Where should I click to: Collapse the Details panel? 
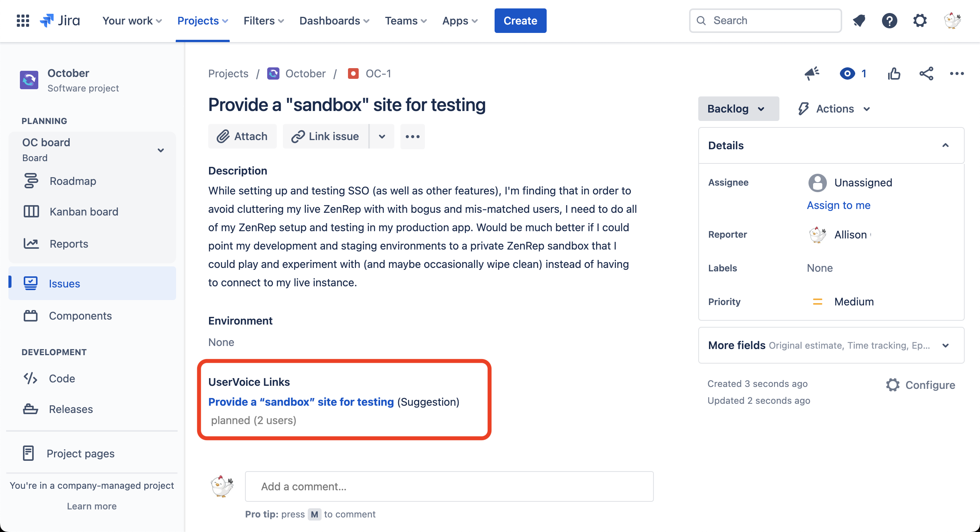tap(946, 145)
